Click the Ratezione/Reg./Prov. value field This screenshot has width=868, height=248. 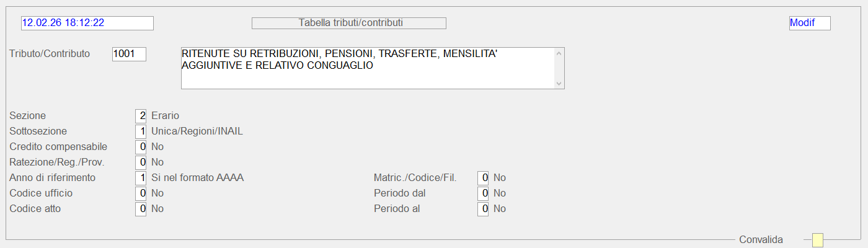pyautogui.click(x=141, y=162)
